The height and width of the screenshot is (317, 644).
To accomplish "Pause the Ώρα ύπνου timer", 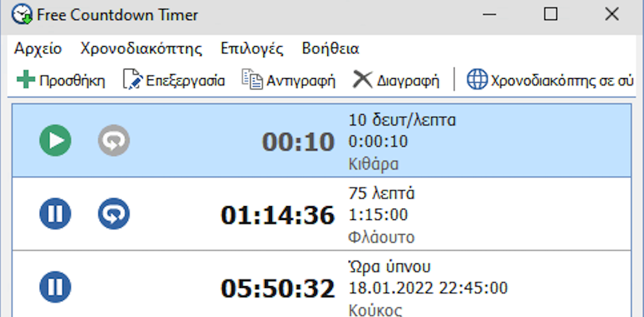I will point(55,287).
